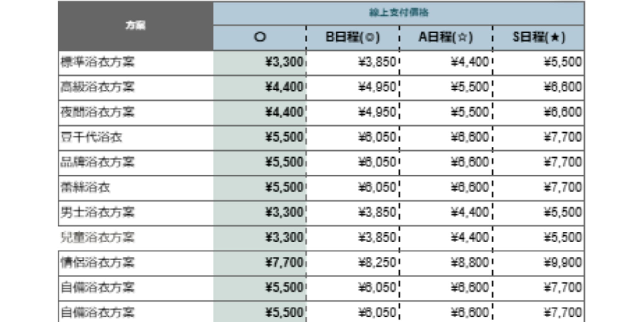Image resolution: width=644 pixels, height=322 pixels.
Task: Click 豆千代浴衣's S日程 price ¥7,700
Action: point(563,137)
